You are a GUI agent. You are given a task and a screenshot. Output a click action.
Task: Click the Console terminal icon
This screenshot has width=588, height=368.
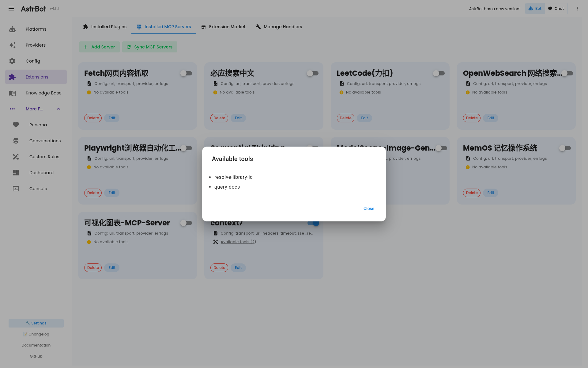coord(16,189)
